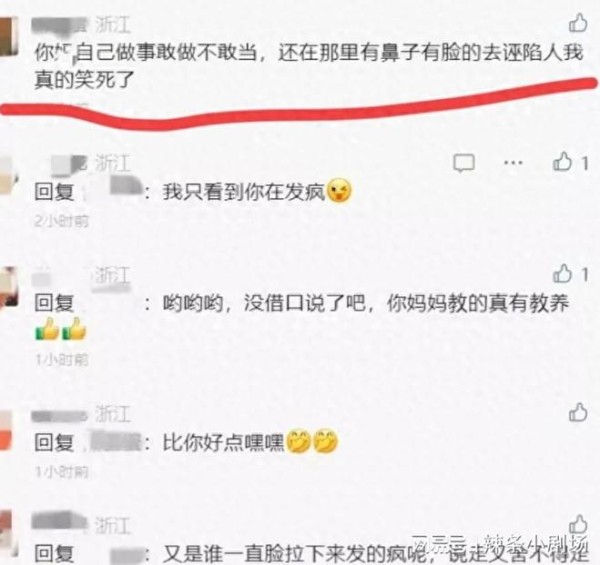This screenshot has height=565, width=600.
Task: Open top commenter's avatar
Action: [x=8, y=37]
